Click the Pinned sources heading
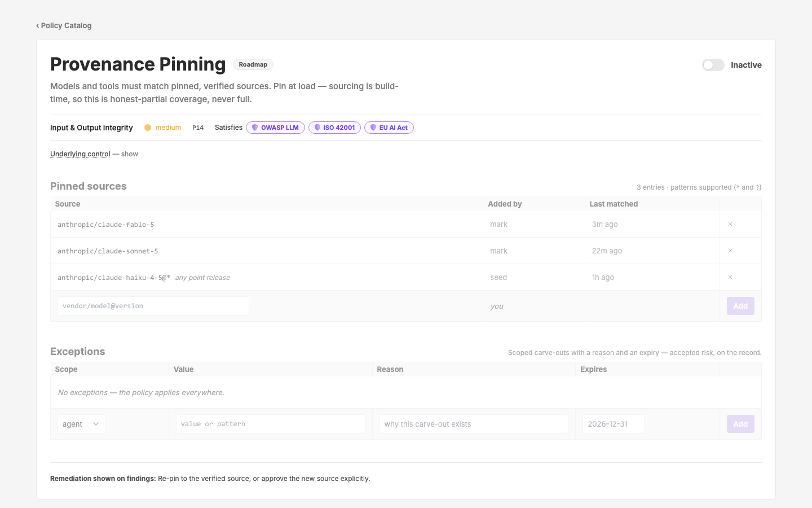This screenshot has height=508, width=812. pyautogui.click(x=89, y=186)
